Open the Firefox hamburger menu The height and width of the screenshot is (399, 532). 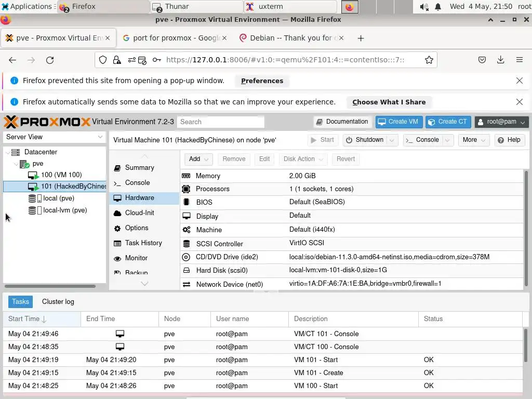pos(519,60)
